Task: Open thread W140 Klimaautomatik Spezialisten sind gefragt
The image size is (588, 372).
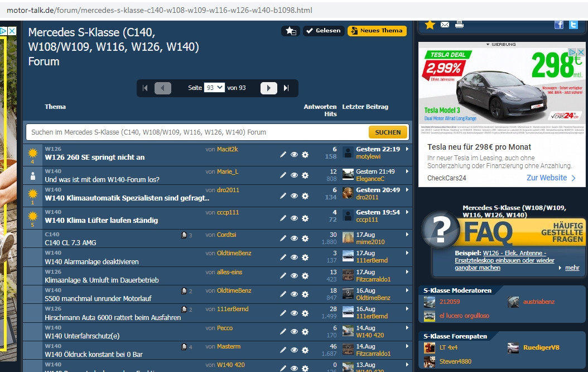Action: click(x=127, y=198)
